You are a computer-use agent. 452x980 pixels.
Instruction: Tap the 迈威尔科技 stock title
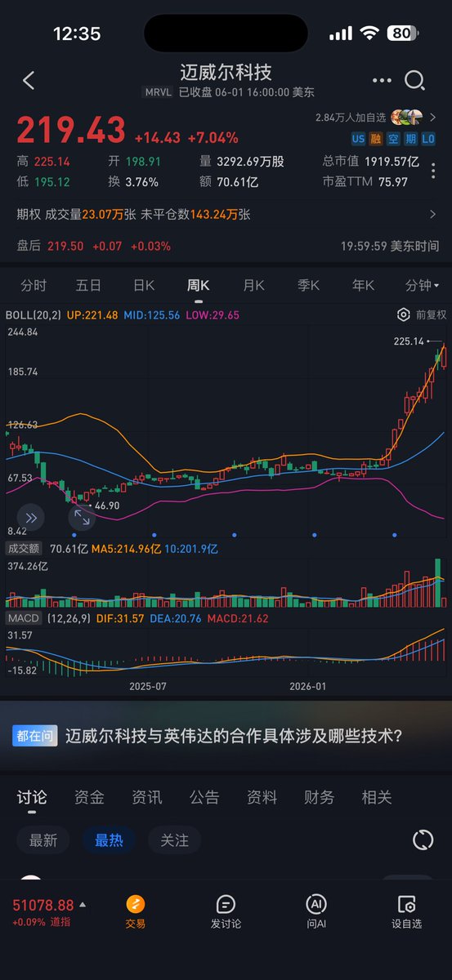[226, 73]
